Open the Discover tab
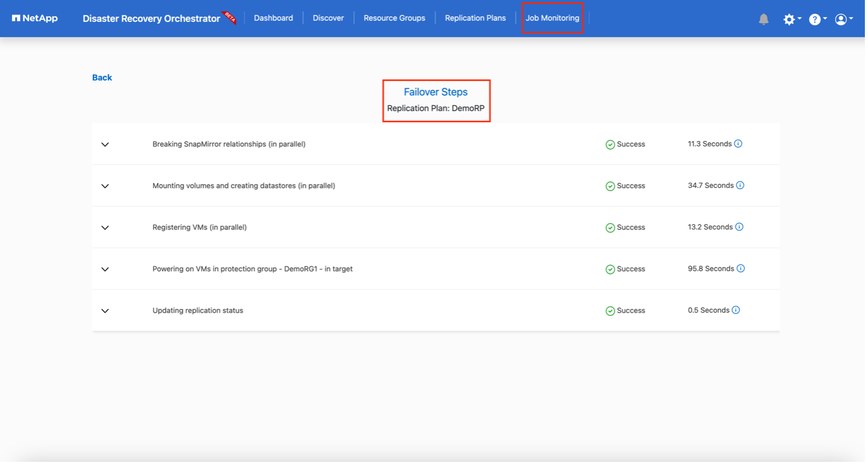This screenshot has width=868, height=465. (x=329, y=18)
